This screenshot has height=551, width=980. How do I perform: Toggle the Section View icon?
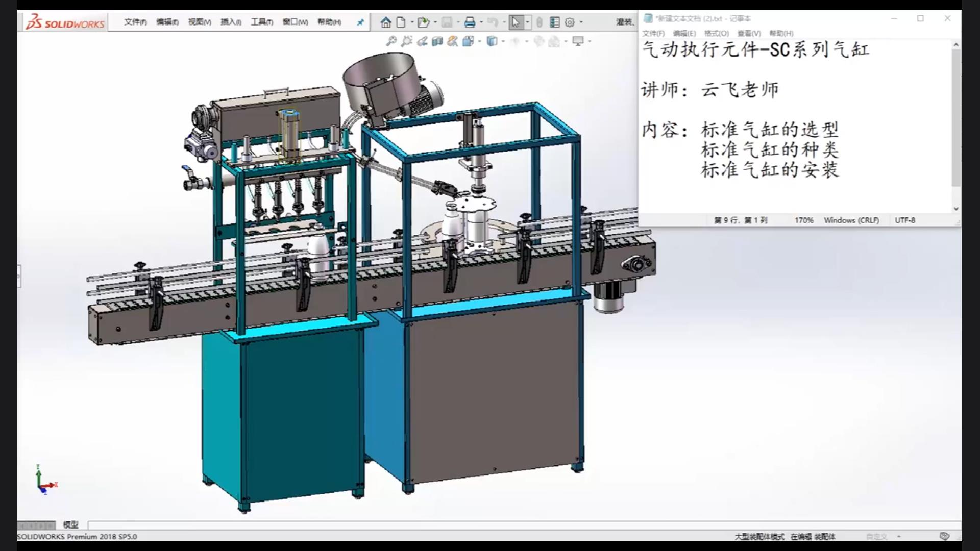click(437, 41)
